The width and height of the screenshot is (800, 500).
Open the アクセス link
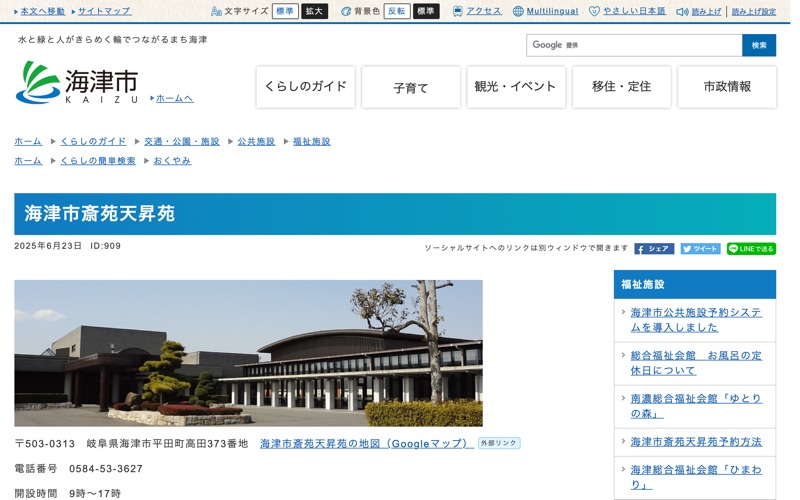tap(484, 11)
